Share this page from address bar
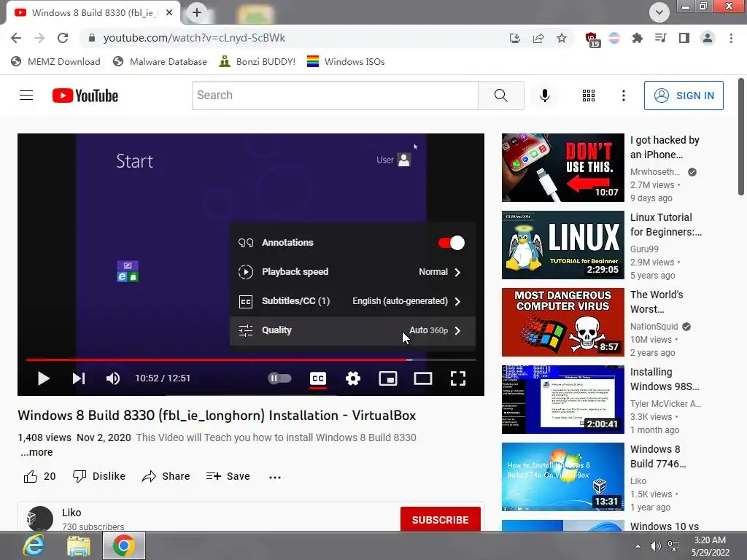The width and height of the screenshot is (747, 560). pyautogui.click(x=538, y=38)
